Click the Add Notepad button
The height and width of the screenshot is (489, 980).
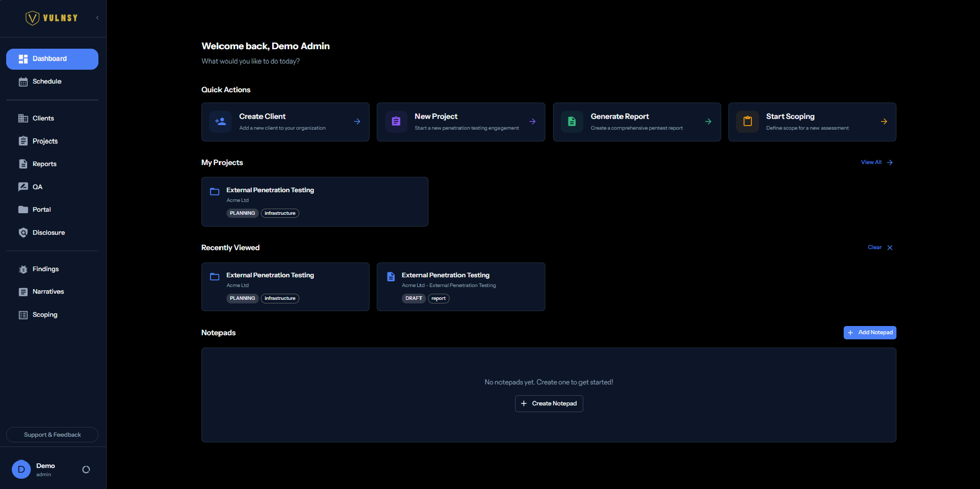(x=870, y=333)
